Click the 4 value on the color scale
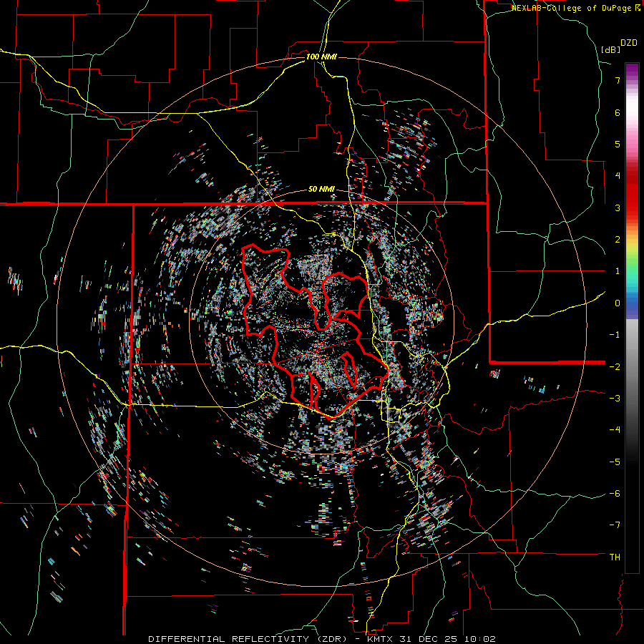The width and height of the screenshot is (644, 644). tap(618, 176)
